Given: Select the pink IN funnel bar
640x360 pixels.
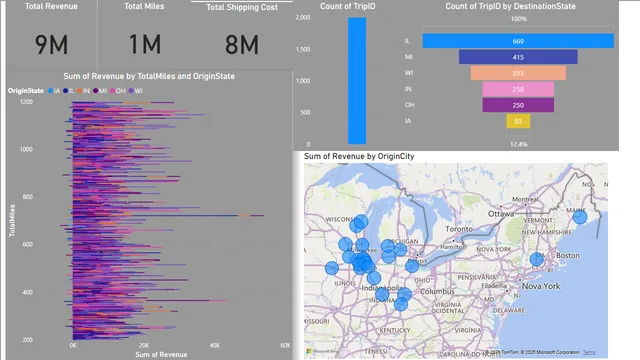Looking at the screenshot, I should (x=518, y=89).
